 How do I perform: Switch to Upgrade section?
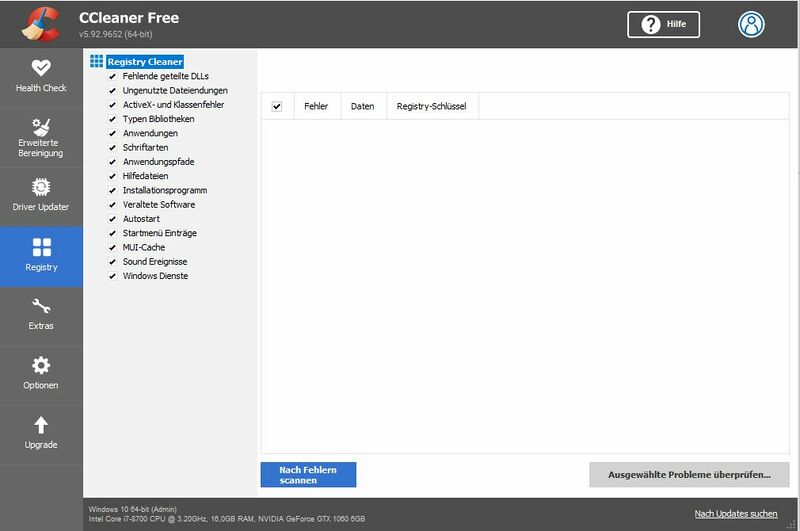(41, 435)
